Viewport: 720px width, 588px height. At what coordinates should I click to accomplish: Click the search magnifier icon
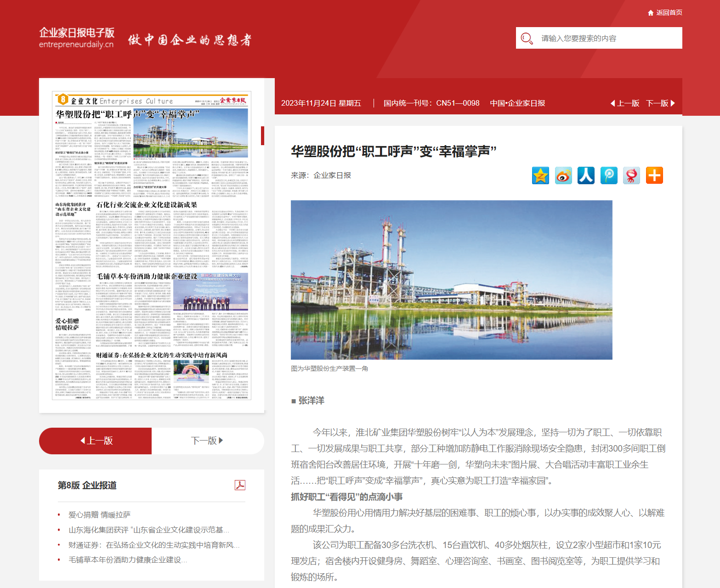point(527,39)
